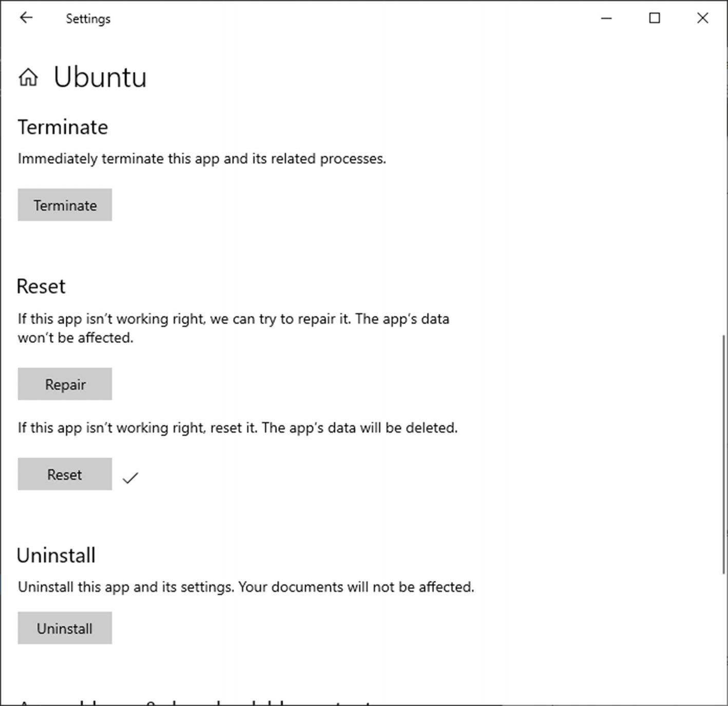Select the Reset section heading

click(x=41, y=287)
